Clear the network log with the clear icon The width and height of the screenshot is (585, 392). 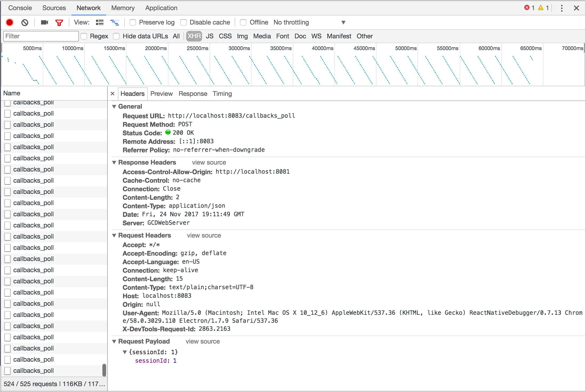click(x=25, y=22)
